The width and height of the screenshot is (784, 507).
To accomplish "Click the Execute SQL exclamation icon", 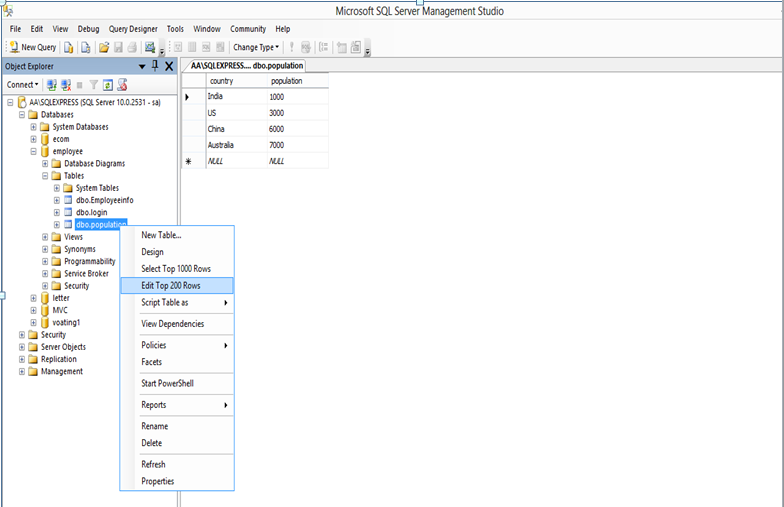I will [292, 48].
